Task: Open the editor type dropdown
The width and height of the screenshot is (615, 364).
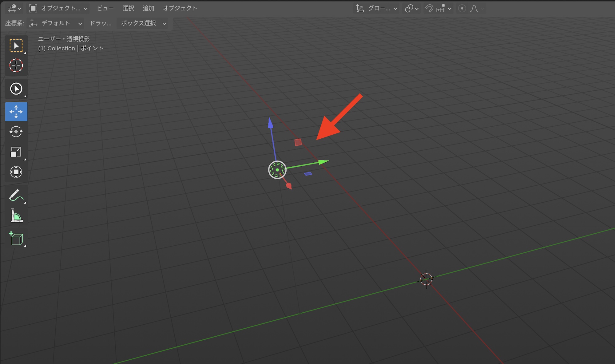Action: tap(14, 9)
